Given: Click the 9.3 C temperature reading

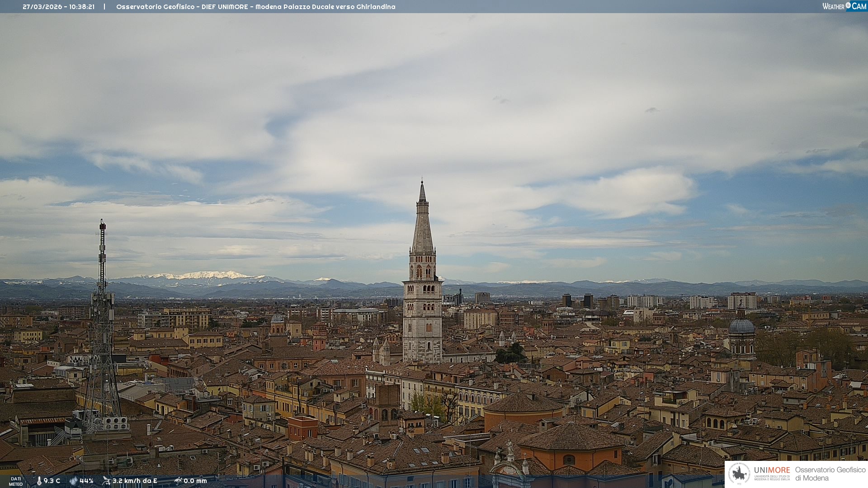Looking at the screenshot, I should tap(52, 481).
